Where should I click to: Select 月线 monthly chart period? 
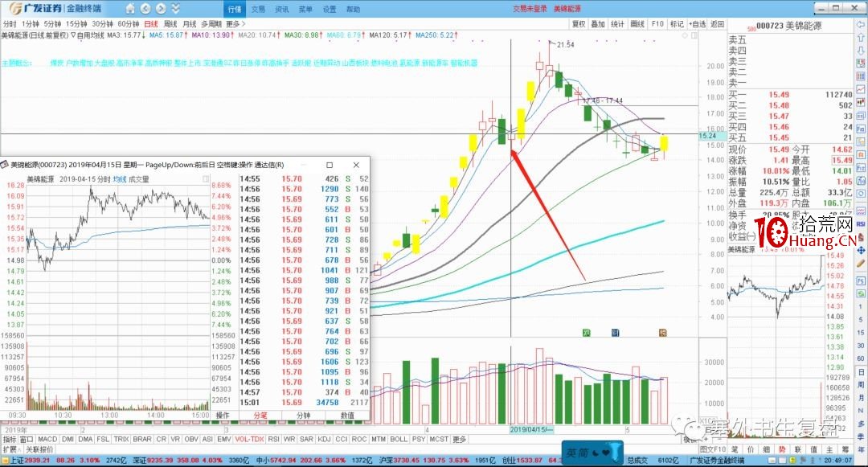tap(190, 24)
